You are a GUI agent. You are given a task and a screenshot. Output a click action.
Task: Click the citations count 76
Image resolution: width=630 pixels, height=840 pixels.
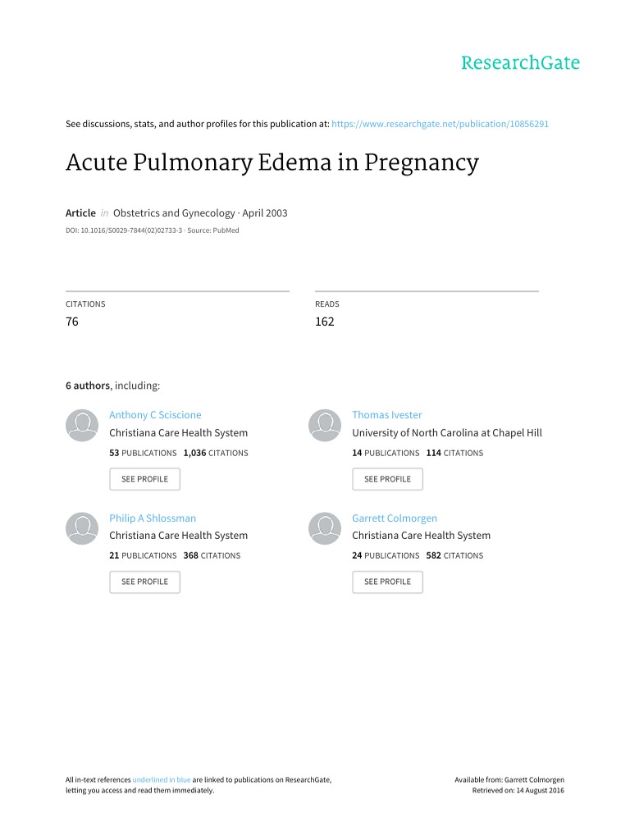[72, 322]
